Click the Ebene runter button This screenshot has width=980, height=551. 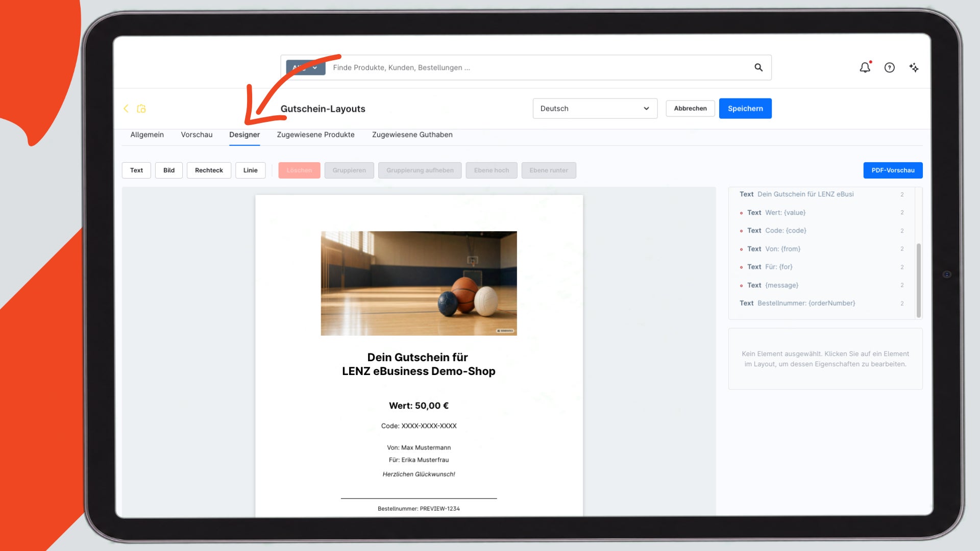click(549, 170)
